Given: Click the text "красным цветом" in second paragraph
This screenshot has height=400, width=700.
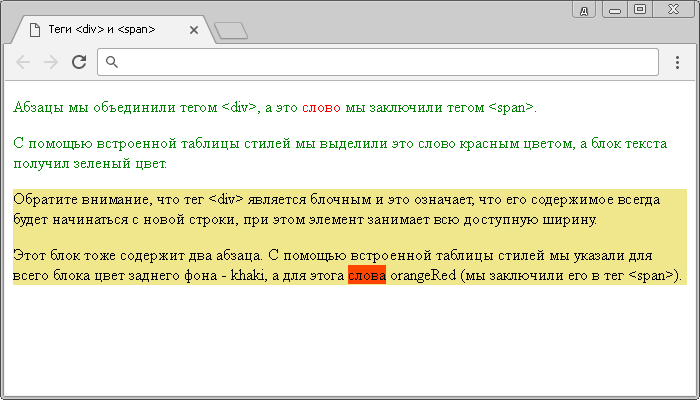Looking at the screenshot, I should point(517,144).
